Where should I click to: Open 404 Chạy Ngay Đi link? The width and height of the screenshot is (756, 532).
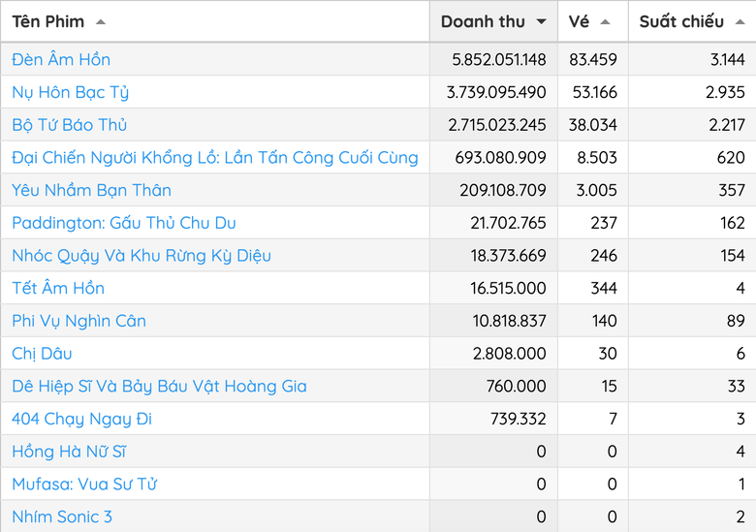(x=82, y=419)
